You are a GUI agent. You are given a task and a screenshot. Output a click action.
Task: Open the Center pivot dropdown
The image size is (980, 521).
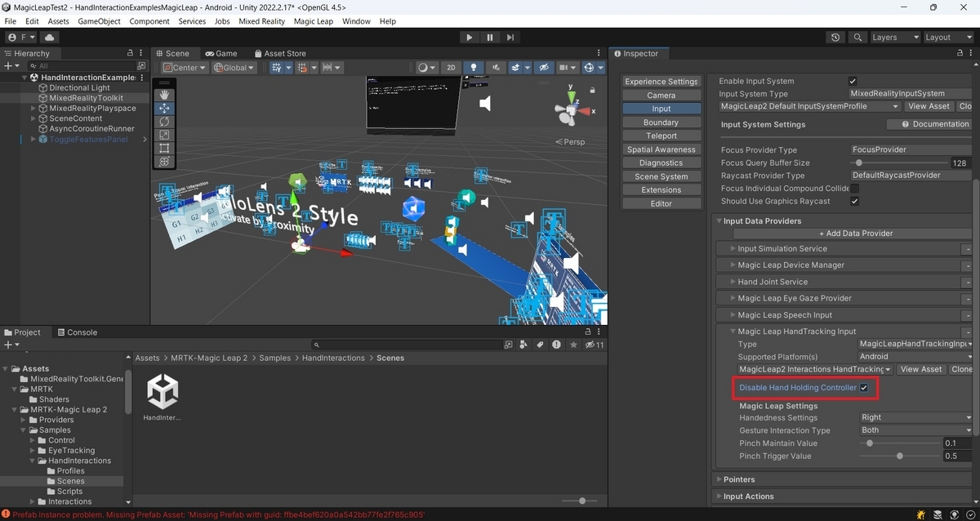[x=185, y=68]
